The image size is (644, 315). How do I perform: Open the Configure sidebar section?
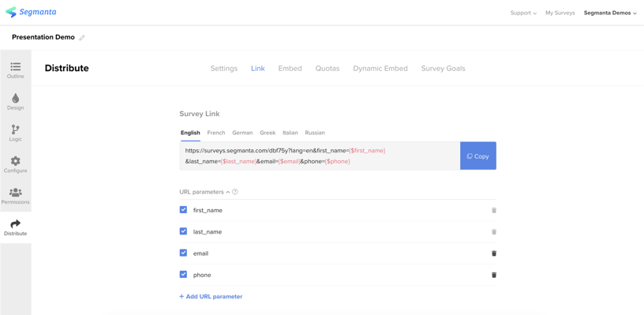16,165
